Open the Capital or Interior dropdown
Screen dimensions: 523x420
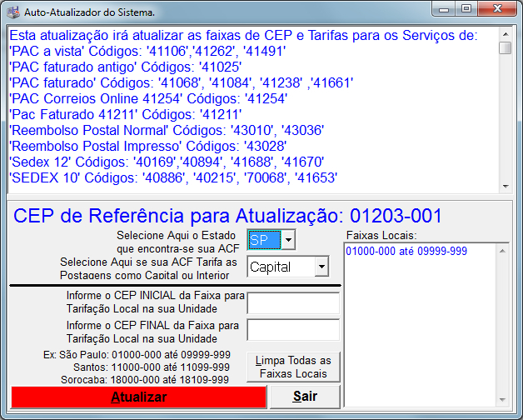321,267
